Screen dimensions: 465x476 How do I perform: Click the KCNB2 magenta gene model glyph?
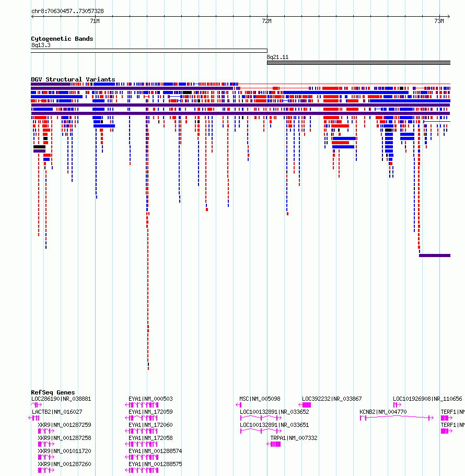(397, 417)
